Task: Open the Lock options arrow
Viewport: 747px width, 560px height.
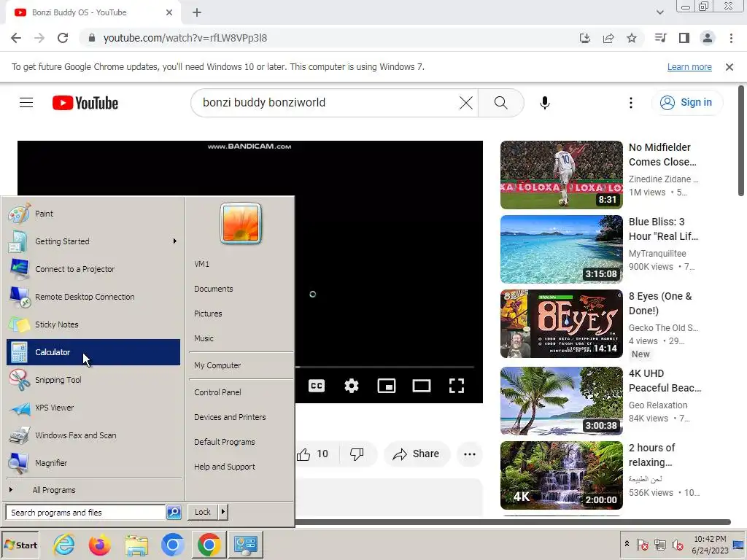Action: [x=223, y=512]
